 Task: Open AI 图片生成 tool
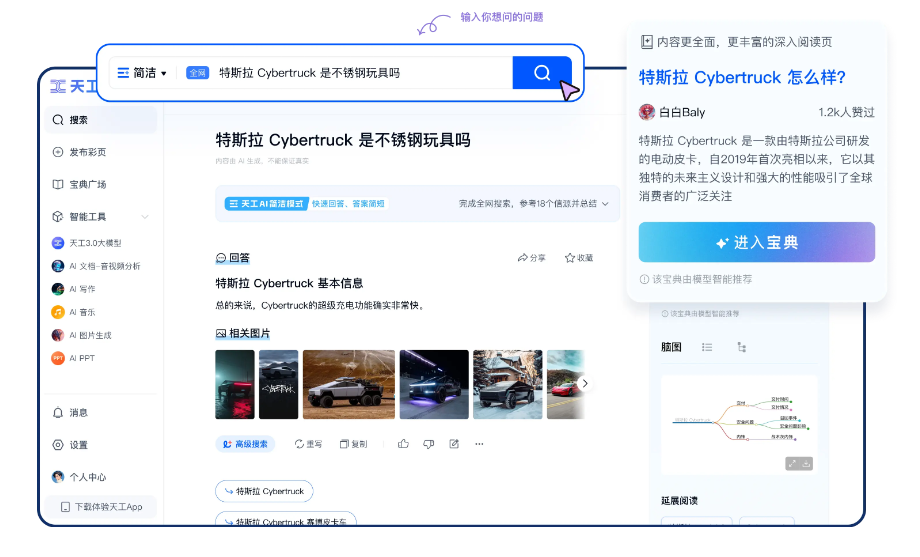coord(82,335)
